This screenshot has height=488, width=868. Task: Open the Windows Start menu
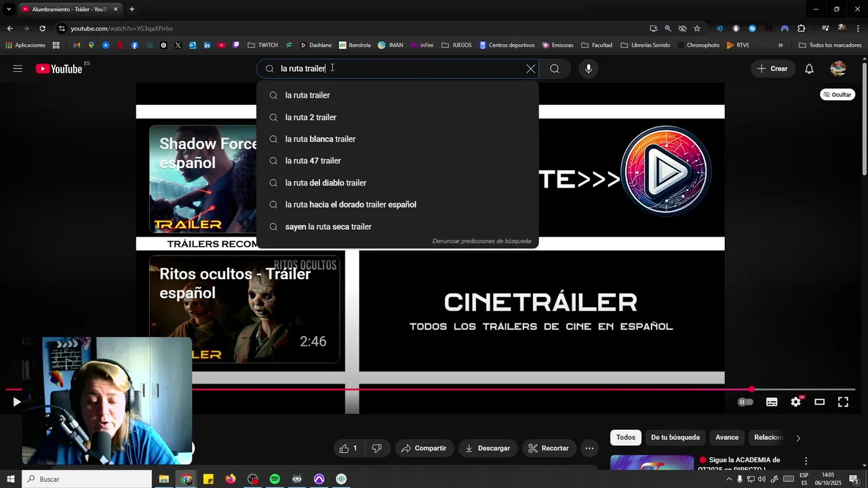point(10,479)
